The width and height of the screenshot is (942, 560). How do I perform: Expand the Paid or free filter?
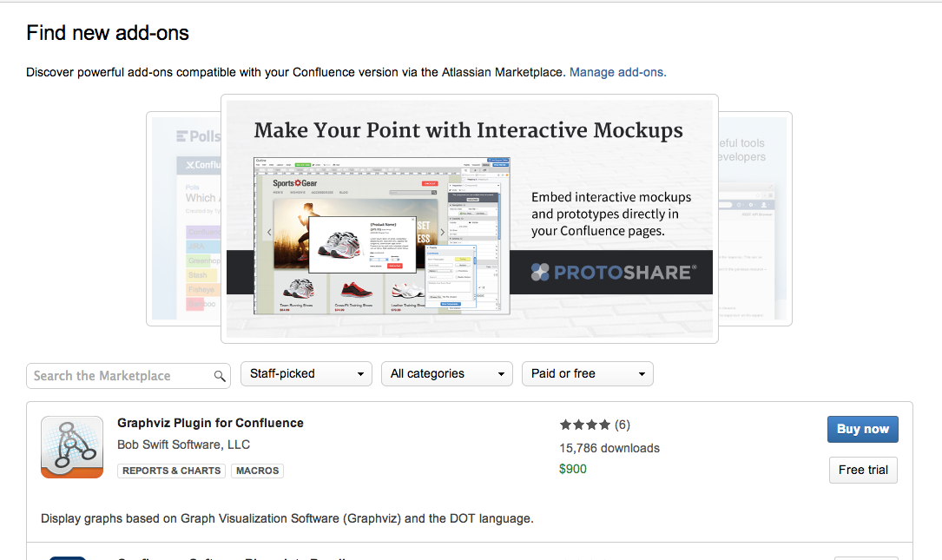click(587, 374)
